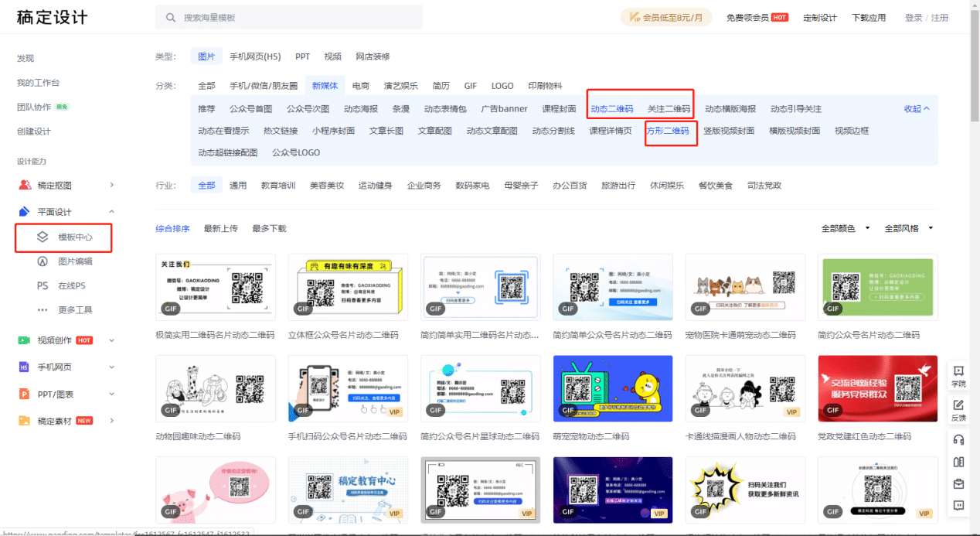Expand the 稿定抠图 sidebar chevron
This screenshot has width=980, height=536.
112,185
